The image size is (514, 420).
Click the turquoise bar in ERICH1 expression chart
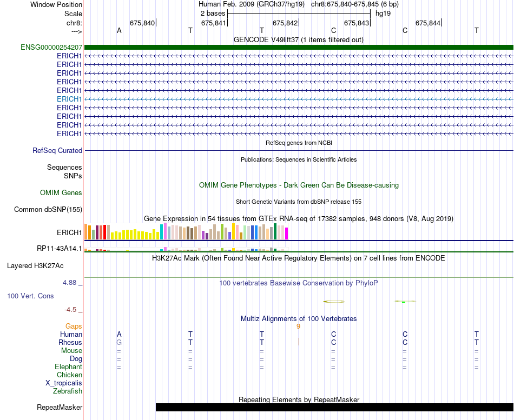(x=162, y=232)
